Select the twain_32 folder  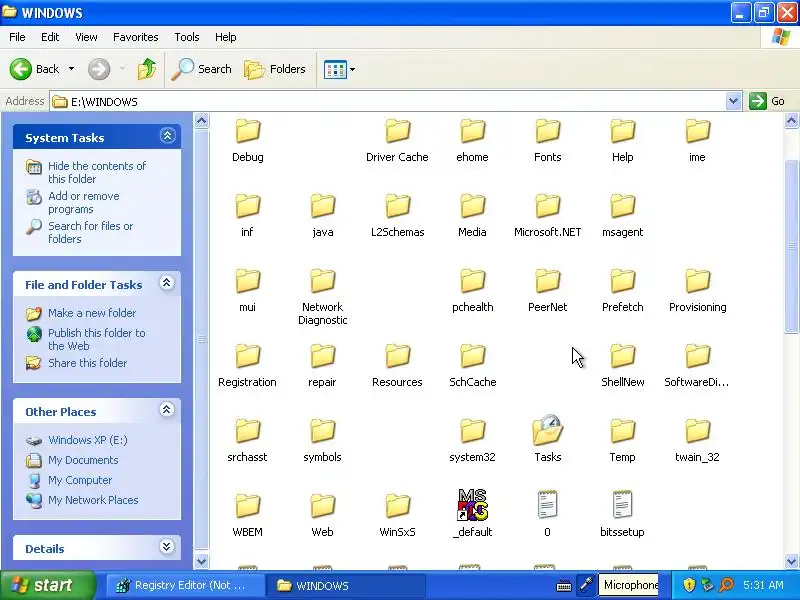point(697,441)
